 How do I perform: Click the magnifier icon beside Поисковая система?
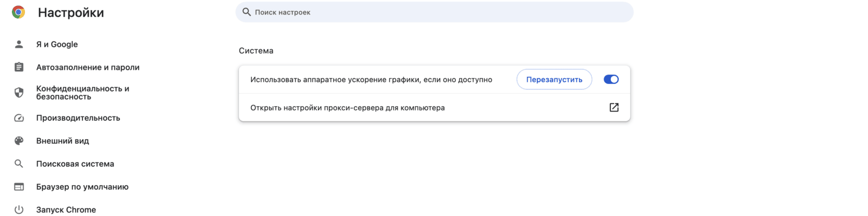coord(19,163)
